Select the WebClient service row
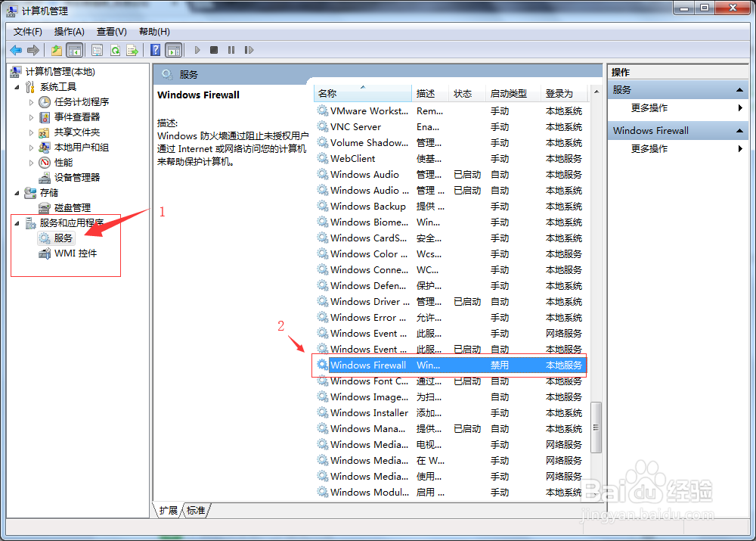The image size is (756, 541). coord(450,159)
